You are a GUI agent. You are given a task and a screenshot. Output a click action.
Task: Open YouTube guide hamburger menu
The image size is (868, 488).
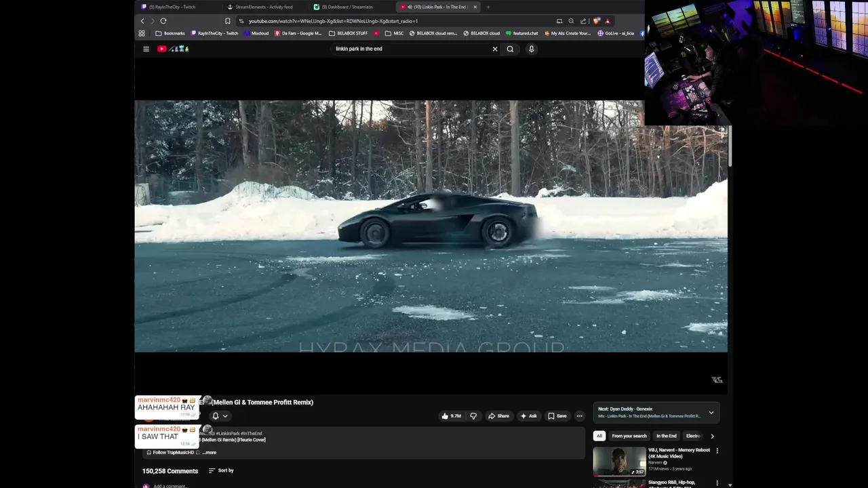pyautogui.click(x=146, y=49)
